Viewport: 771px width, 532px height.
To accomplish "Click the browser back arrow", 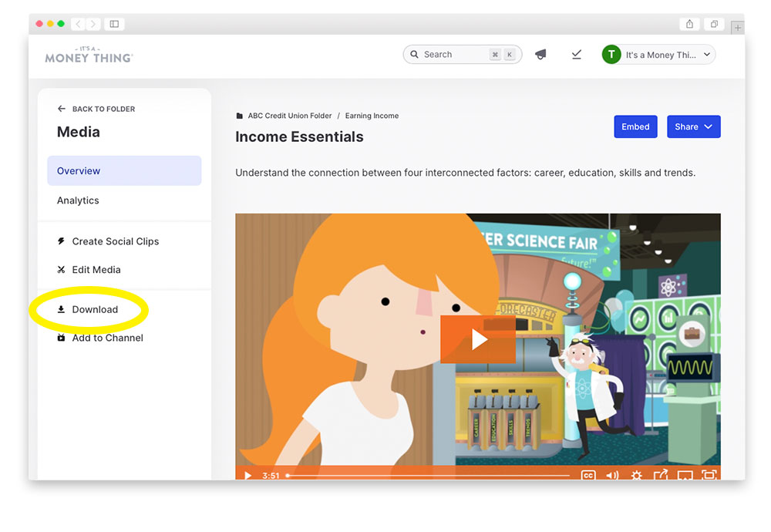I will (78, 24).
